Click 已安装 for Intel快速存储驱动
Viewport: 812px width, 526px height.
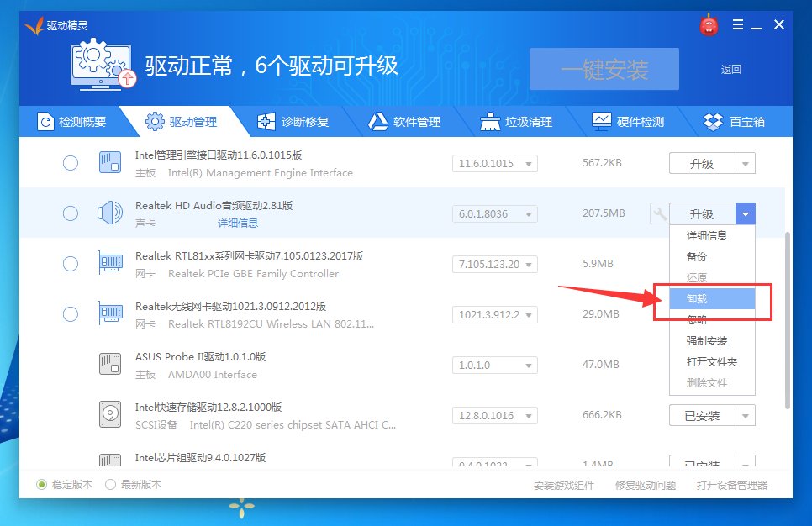(702, 416)
